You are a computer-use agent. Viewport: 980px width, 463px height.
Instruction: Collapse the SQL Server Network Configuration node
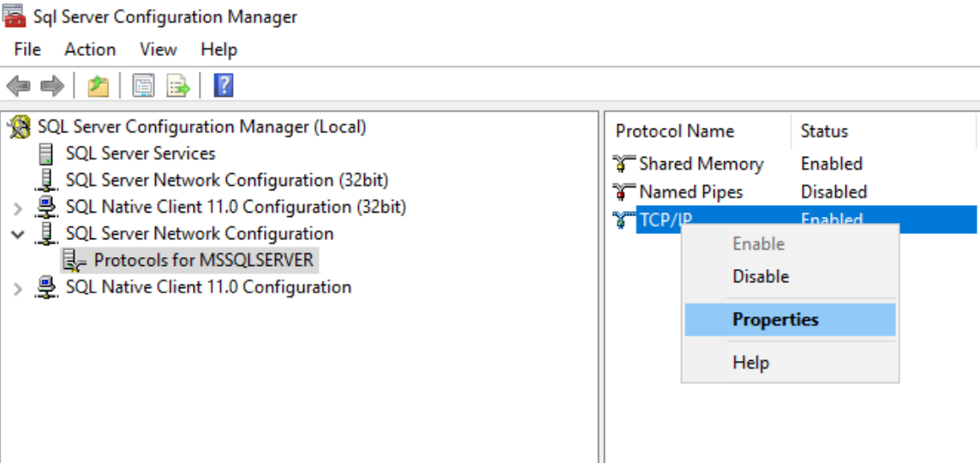(x=18, y=234)
